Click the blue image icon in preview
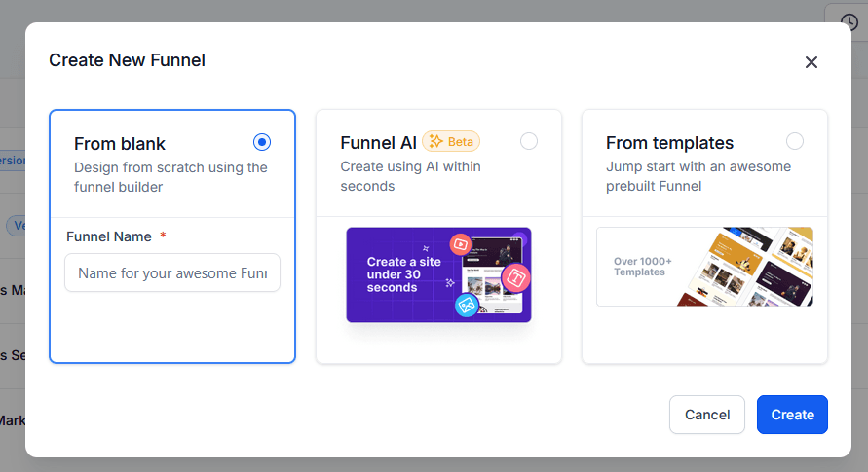This screenshot has width=868, height=472. pos(467,306)
